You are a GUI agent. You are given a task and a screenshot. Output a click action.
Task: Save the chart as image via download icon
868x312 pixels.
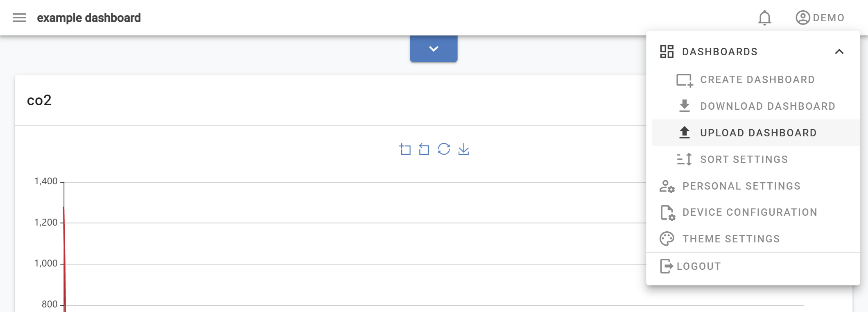click(464, 149)
